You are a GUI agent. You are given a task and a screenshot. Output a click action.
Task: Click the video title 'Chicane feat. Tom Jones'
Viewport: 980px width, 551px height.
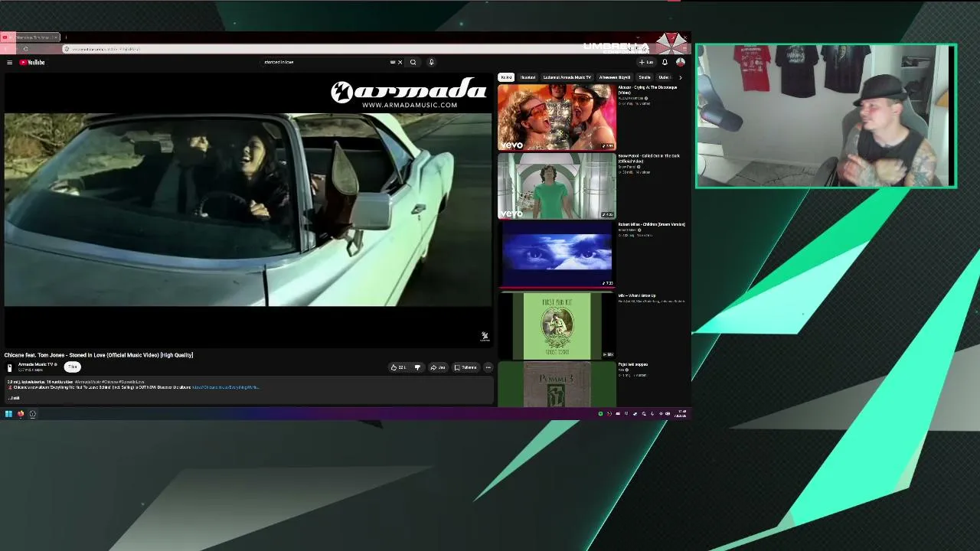(x=99, y=355)
